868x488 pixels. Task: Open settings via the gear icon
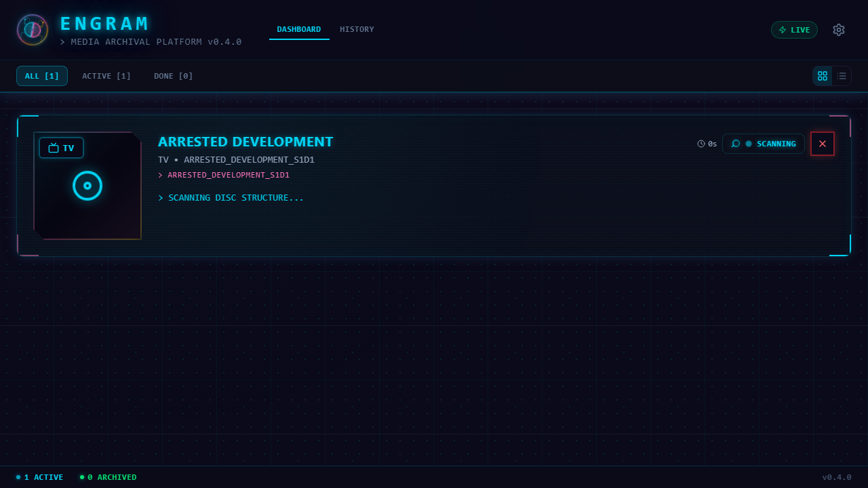click(x=839, y=30)
